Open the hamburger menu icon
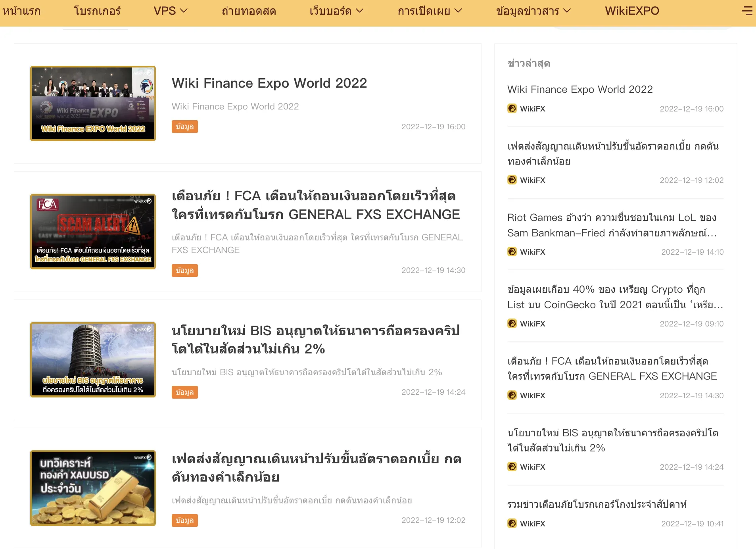 click(x=747, y=11)
